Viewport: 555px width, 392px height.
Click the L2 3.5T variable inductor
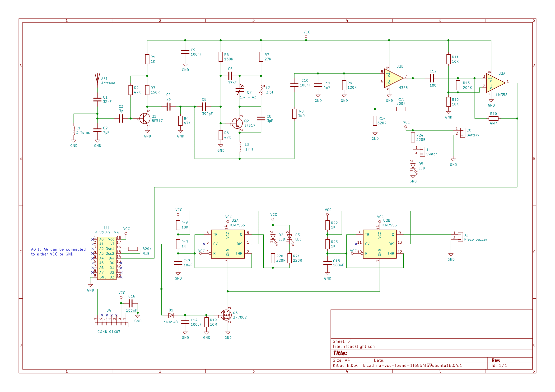tap(261, 90)
